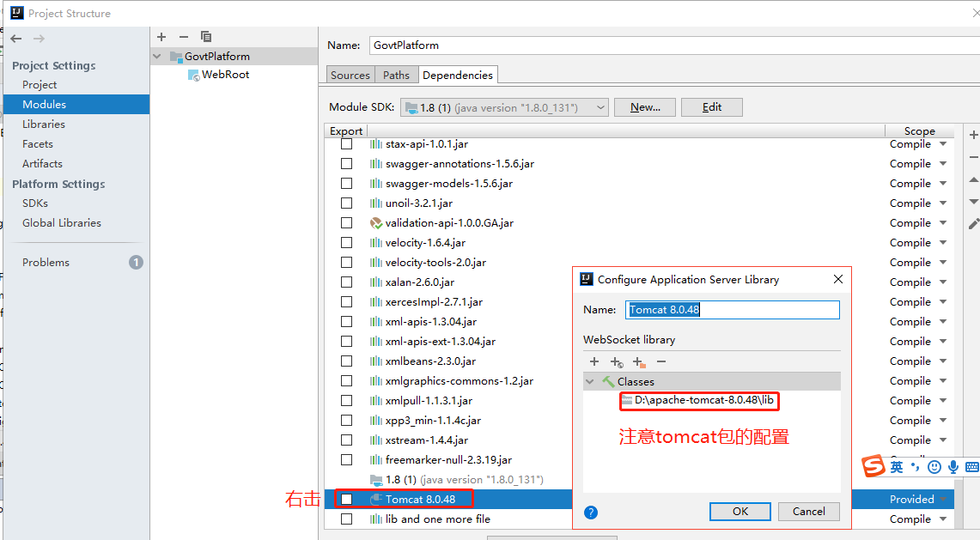Viewport: 980px width, 540px height.
Task: Edit dependency with pencil icon
Action: [973, 224]
